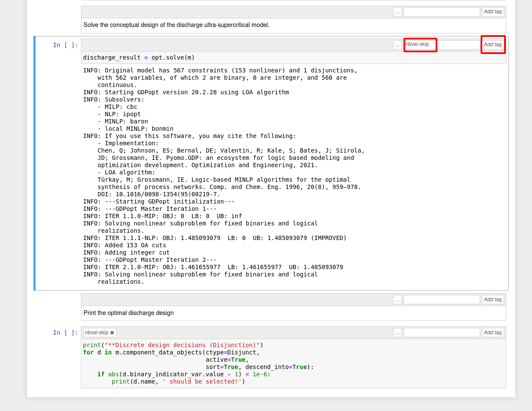Click Add tag for 'Solve the conceptual design' cell
The height and width of the screenshot is (411, 532).
[493, 12]
